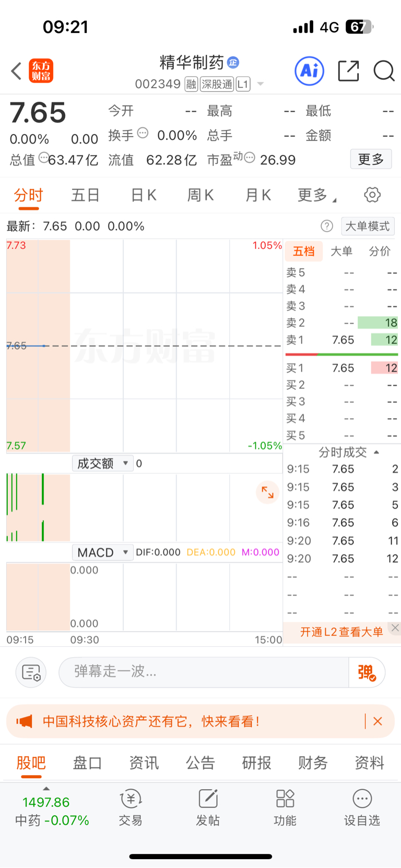Open the AI assistant icon
The image size is (401, 868).
coord(310,70)
